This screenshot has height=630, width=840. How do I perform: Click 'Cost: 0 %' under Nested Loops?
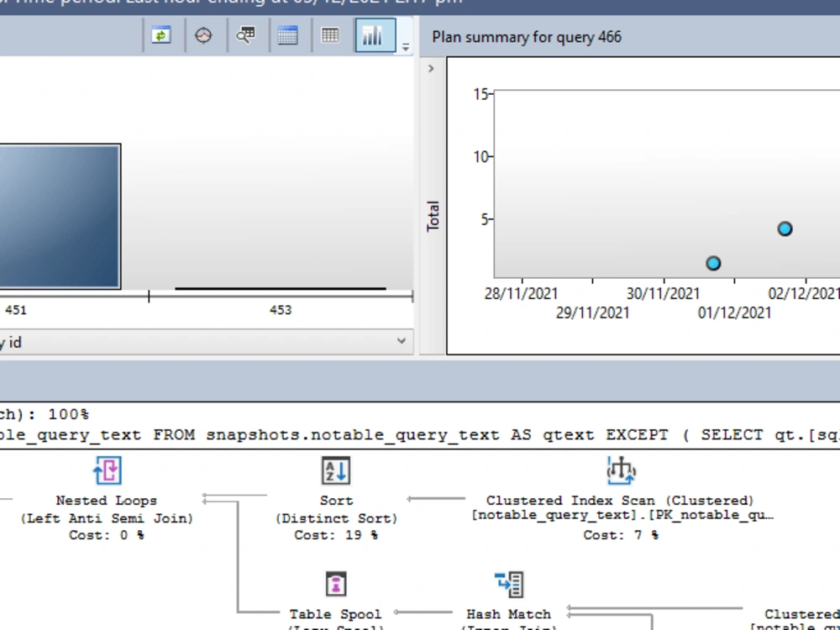pyautogui.click(x=107, y=534)
